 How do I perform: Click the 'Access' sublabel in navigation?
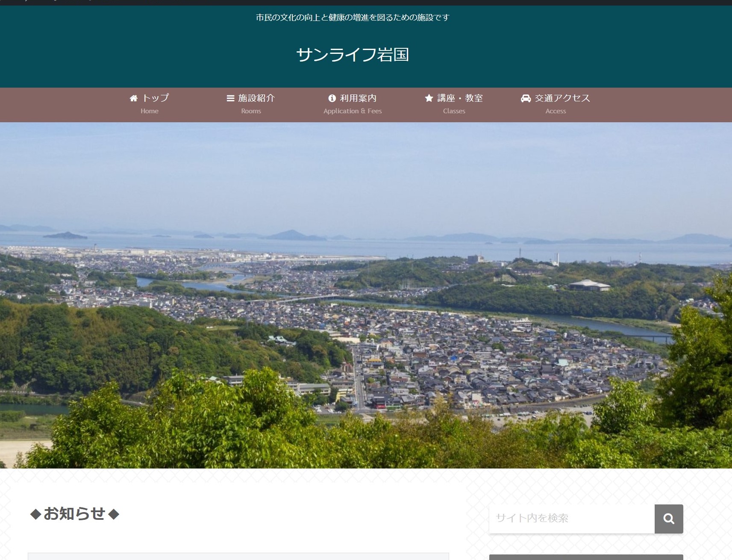click(x=556, y=111)
